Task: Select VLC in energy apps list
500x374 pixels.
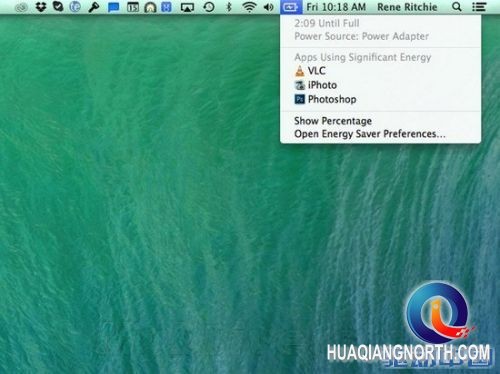Action: pyautogui.click(x=380, y=71)
